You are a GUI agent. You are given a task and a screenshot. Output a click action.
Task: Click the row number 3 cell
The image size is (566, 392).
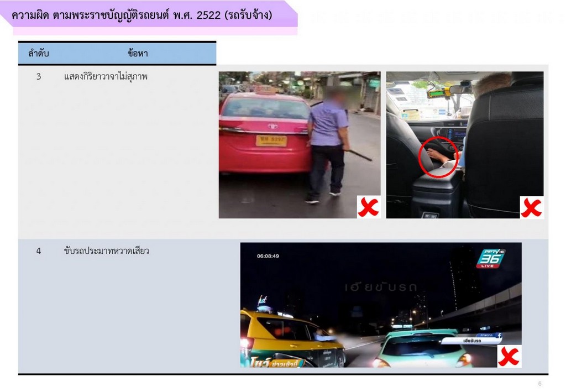click(39, 77)
